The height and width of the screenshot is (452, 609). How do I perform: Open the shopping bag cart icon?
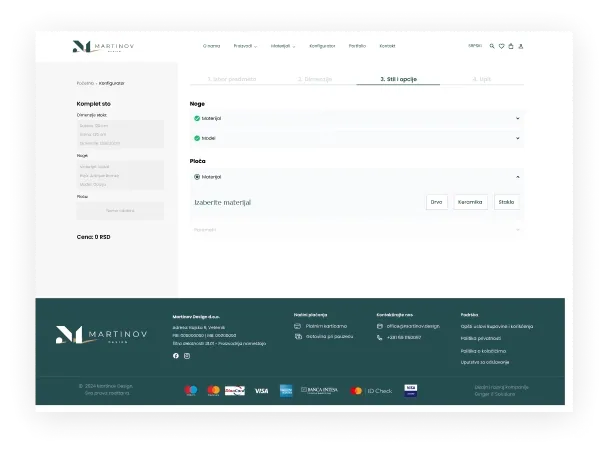point(511,46)
